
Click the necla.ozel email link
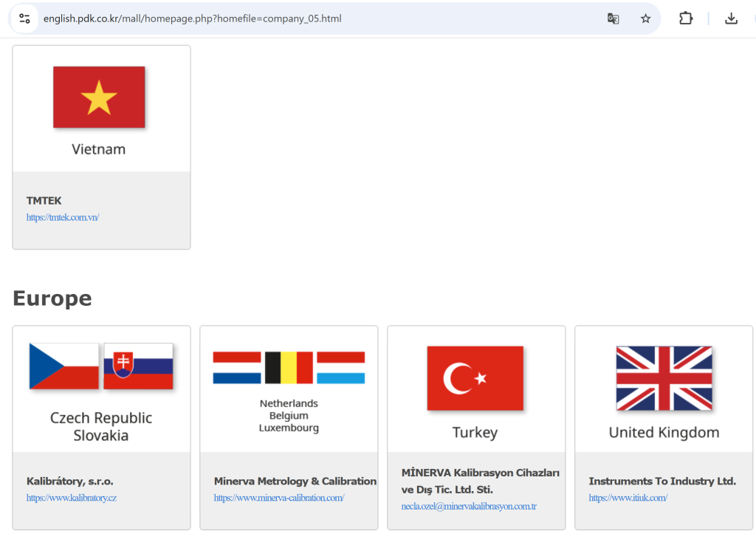[x=469, y=506]
